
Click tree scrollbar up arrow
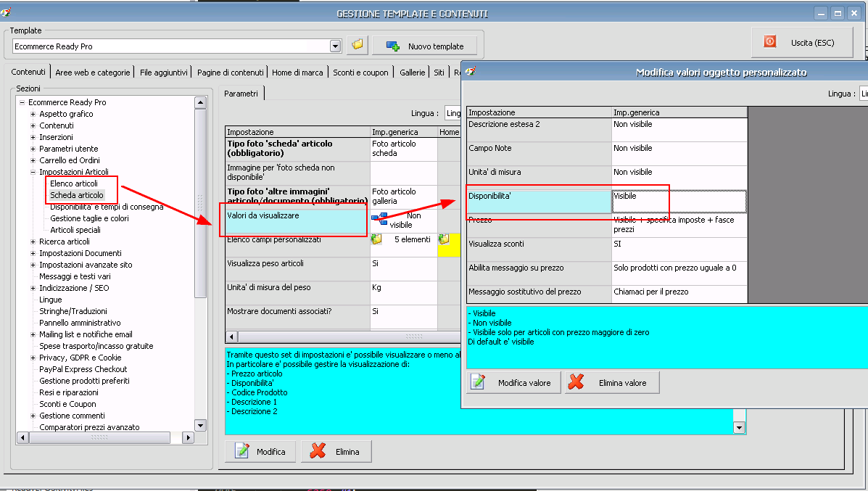click(x=200, y=102)
